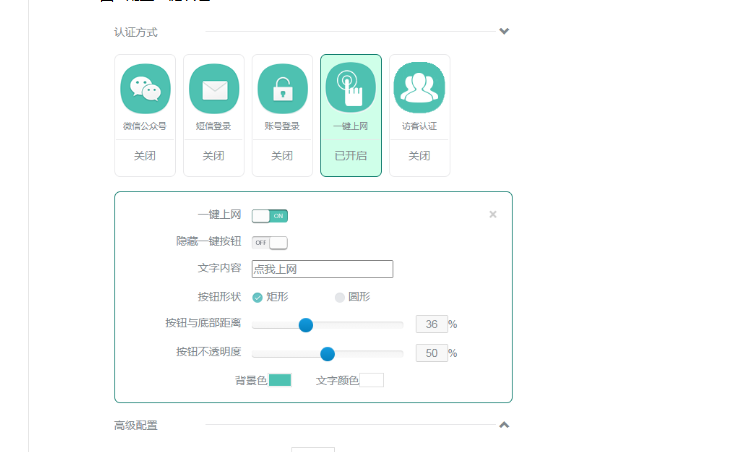Click the 按钮与底部距离 slider handle
Image resolution: width=732 pixels, height=452 pixels.
[306, 325]
